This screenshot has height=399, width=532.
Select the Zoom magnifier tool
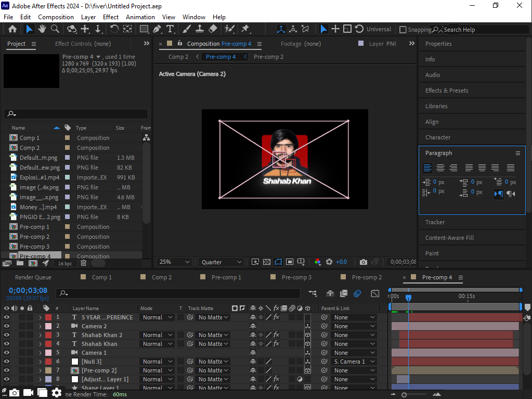[55, 29]
